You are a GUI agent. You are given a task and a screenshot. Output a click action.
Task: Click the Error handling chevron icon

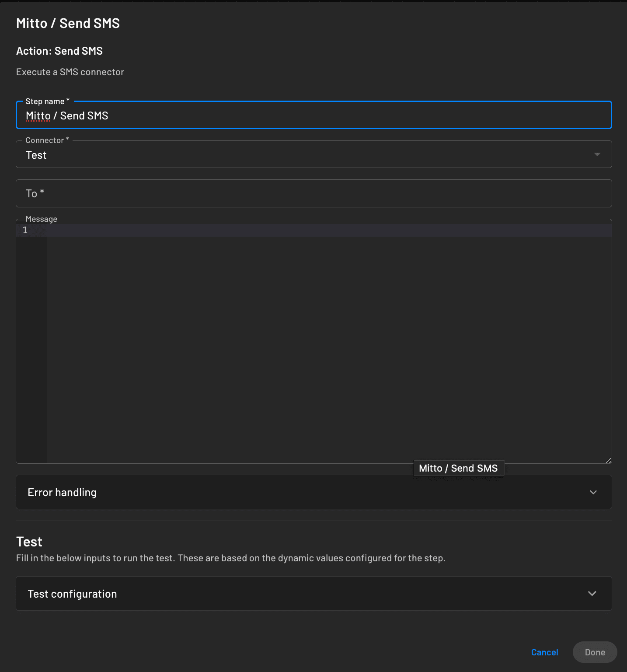[593, 492]
